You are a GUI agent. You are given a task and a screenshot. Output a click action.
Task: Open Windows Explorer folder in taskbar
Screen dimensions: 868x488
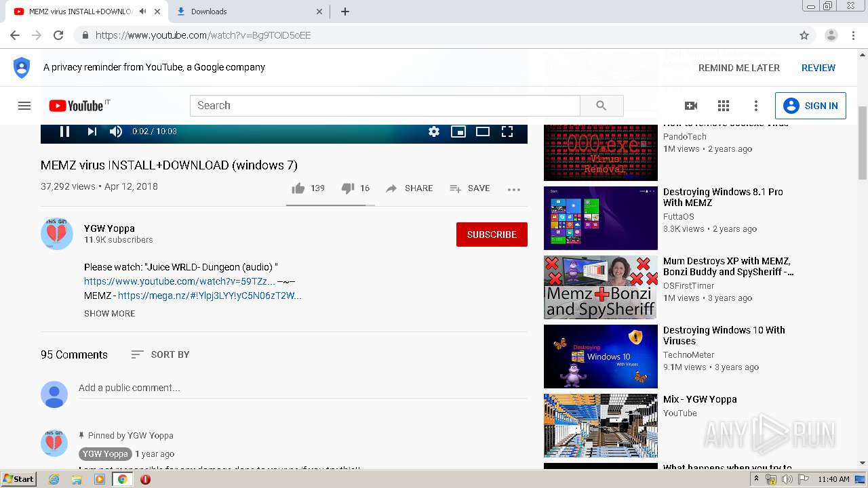coord(77,479)
